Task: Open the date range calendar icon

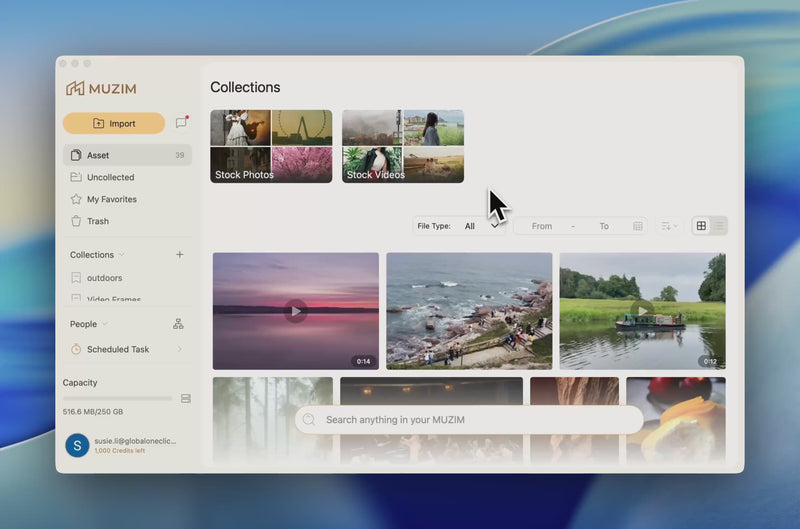Action: (638, 226)
